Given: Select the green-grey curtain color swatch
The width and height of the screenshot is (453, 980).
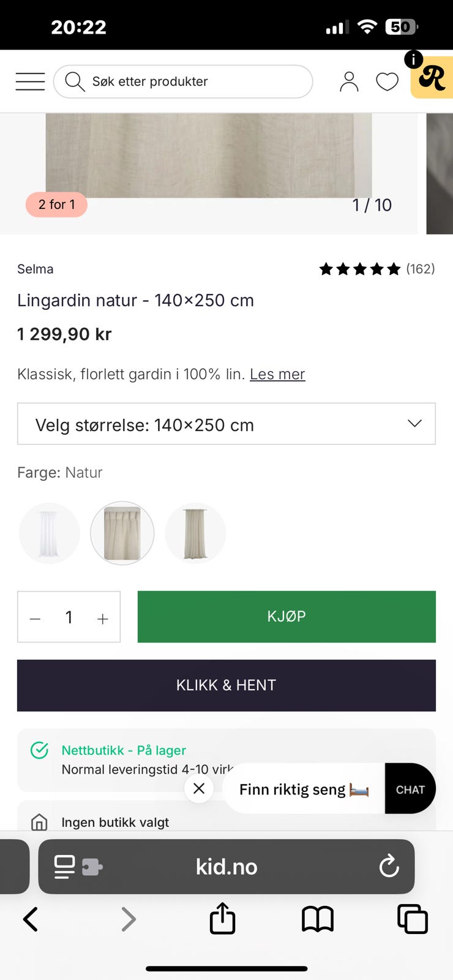Looking at the screenshot, I should [195, 533].
